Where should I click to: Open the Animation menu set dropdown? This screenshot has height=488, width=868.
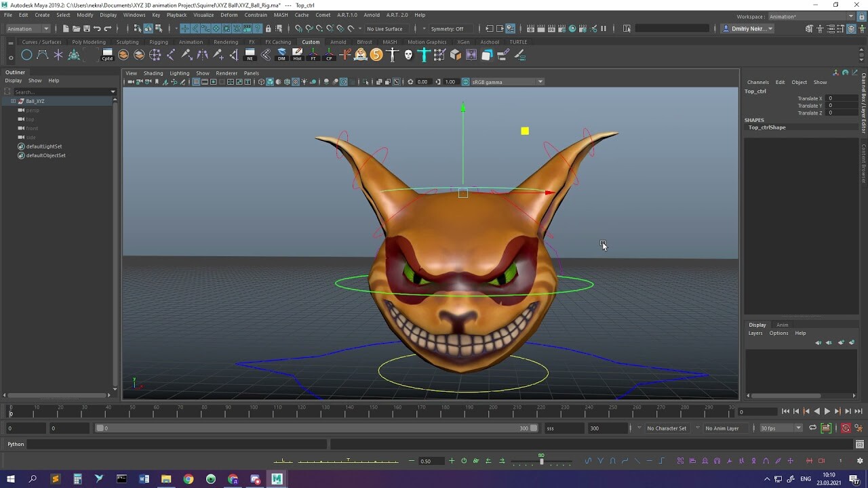27,28
